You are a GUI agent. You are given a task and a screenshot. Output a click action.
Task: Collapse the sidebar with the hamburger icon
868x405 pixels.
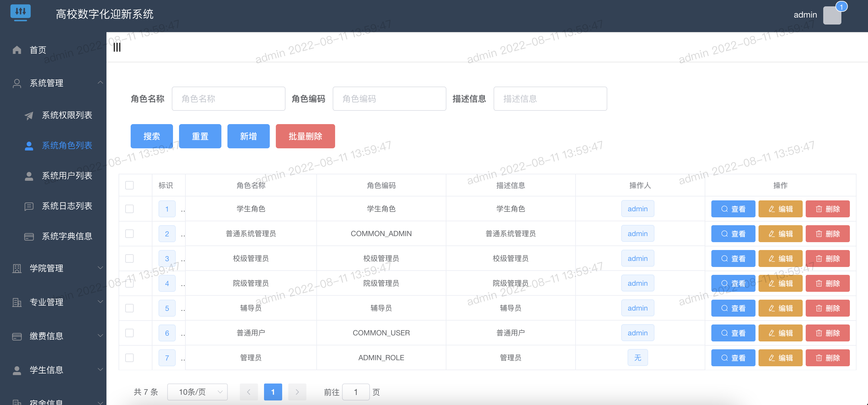click(x=117, y=47)
